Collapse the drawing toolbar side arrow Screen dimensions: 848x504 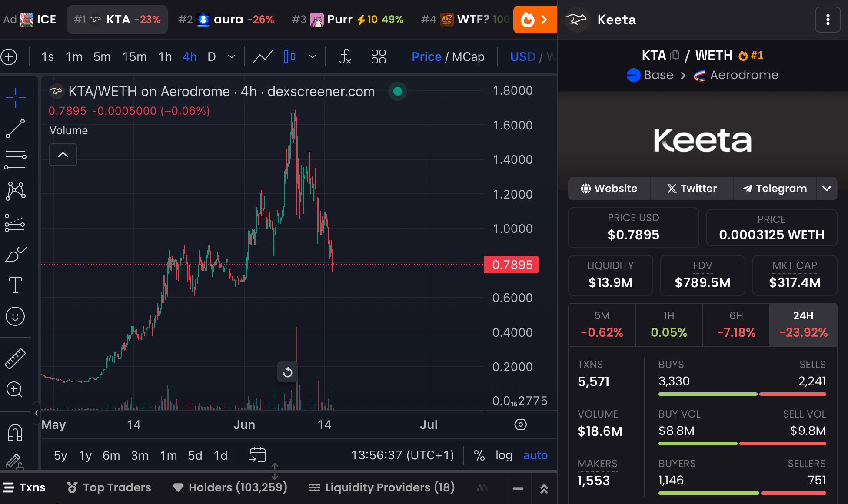tap(37, 413)
